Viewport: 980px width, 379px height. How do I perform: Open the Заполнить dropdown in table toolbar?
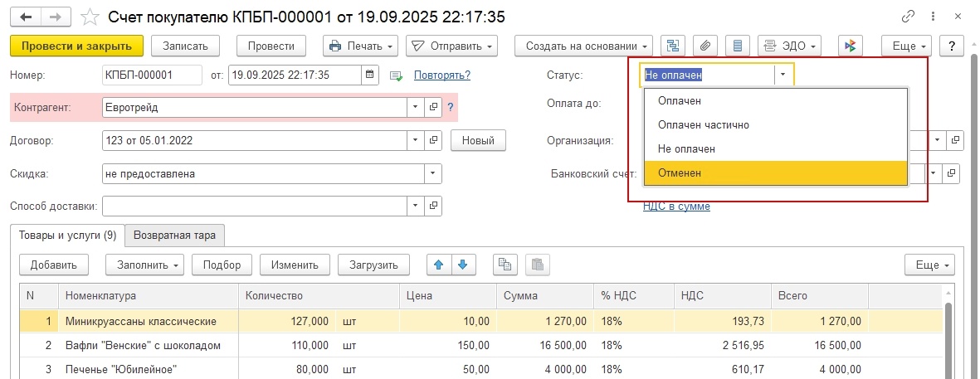coord(144,265)
